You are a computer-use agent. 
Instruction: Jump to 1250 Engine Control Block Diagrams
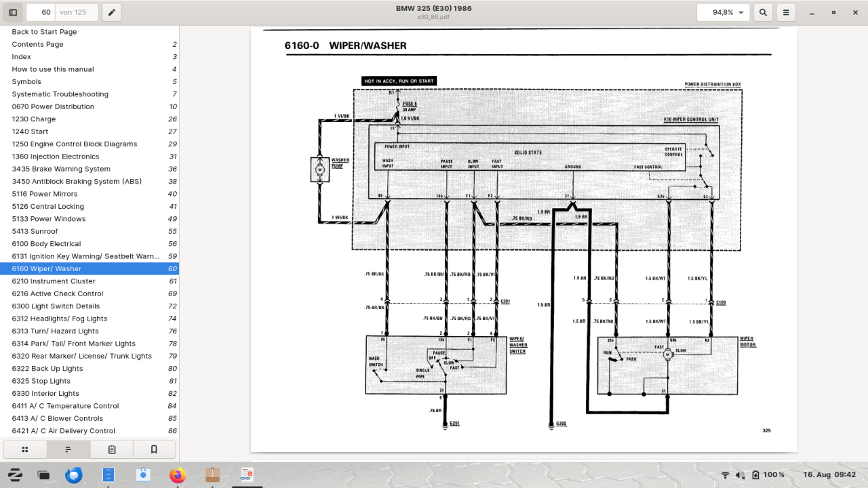tap(90, 144)
